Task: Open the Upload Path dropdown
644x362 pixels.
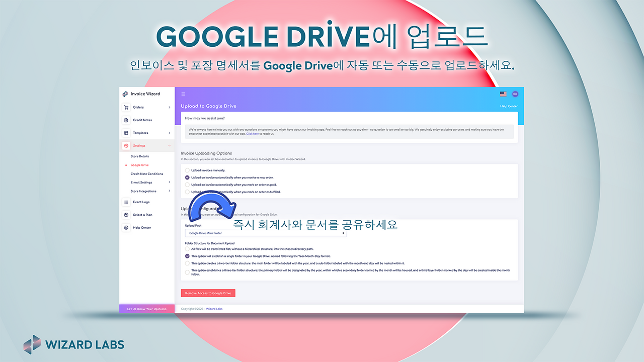Action: click(266, 233)
